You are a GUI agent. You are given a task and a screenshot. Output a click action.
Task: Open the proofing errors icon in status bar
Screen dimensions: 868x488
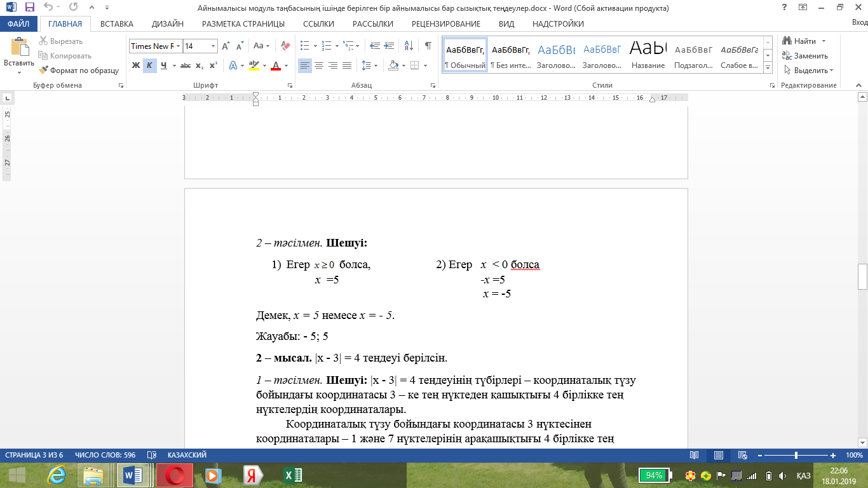click(152, 456)
